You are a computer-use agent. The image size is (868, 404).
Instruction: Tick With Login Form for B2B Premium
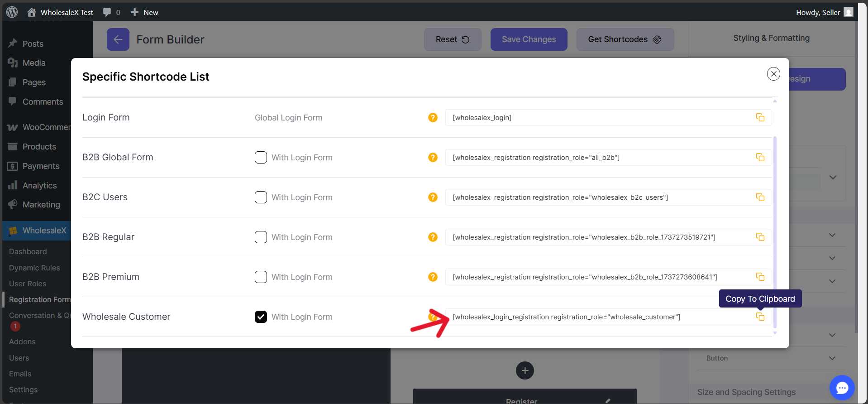(261, 277)
